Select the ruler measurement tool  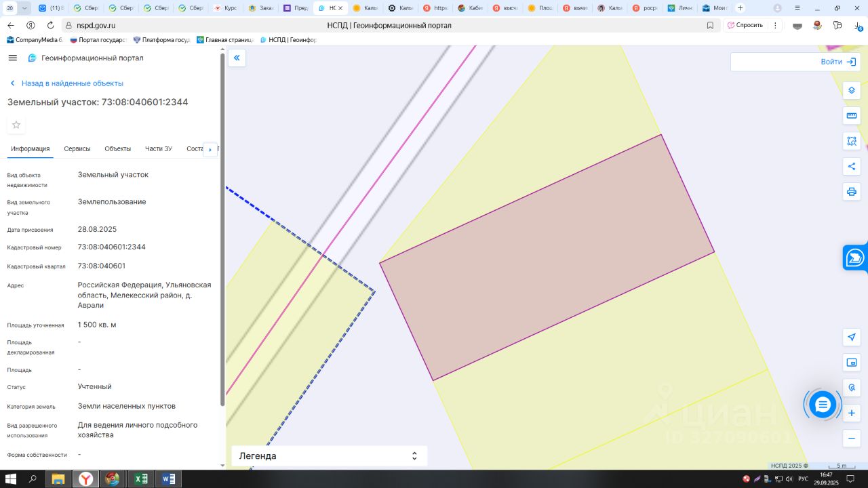852,116
